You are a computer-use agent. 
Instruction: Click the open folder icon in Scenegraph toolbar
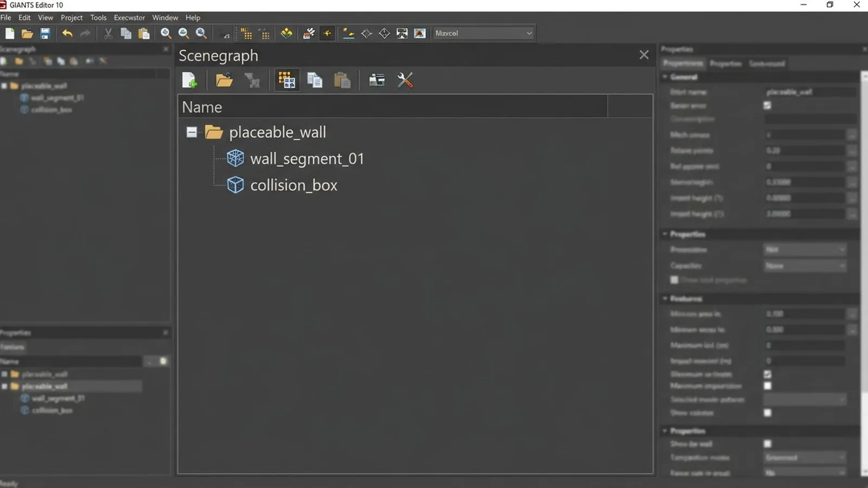[x=224, y=80]
